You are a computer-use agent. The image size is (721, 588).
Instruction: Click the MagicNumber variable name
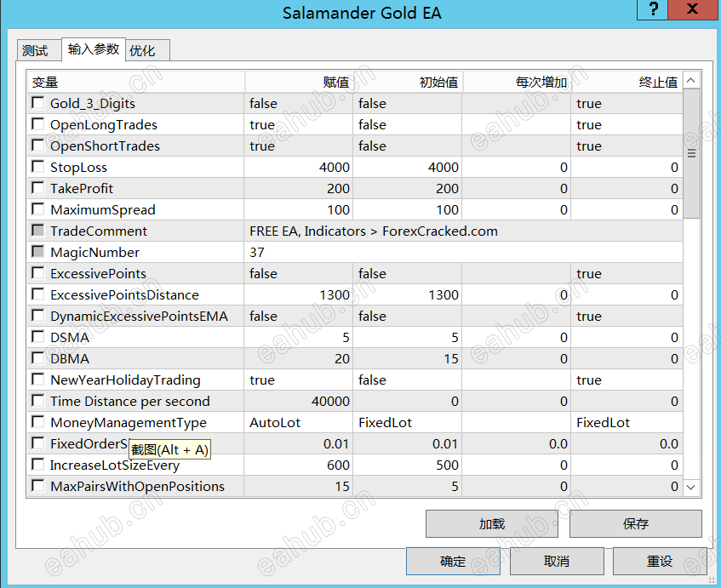tap(95, 253)
